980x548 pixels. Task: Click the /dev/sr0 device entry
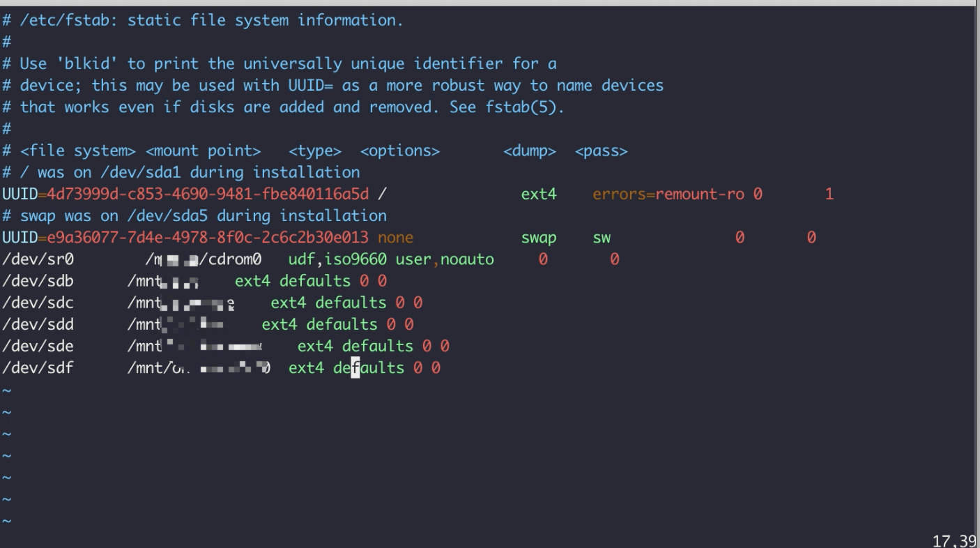(38, 259)
